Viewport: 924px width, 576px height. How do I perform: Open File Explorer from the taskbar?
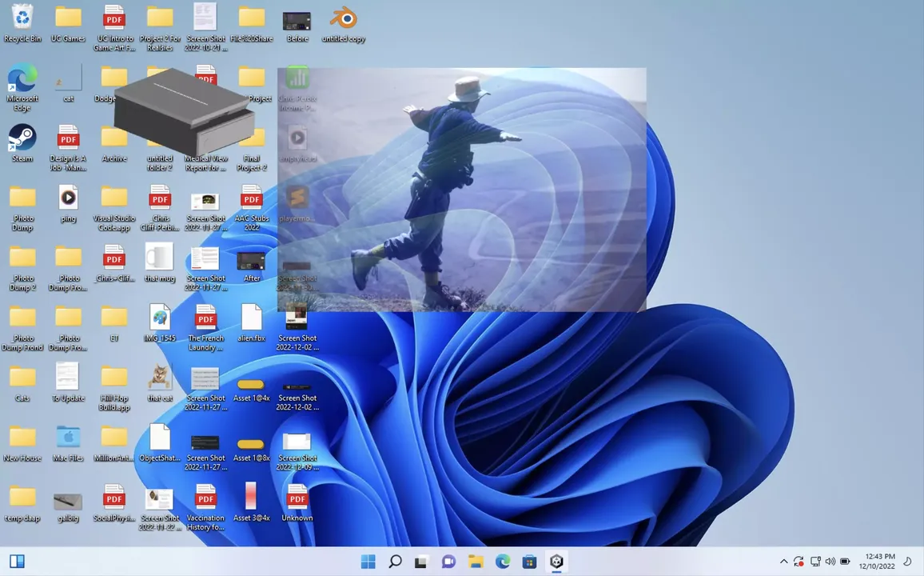[x=476, y=562]
